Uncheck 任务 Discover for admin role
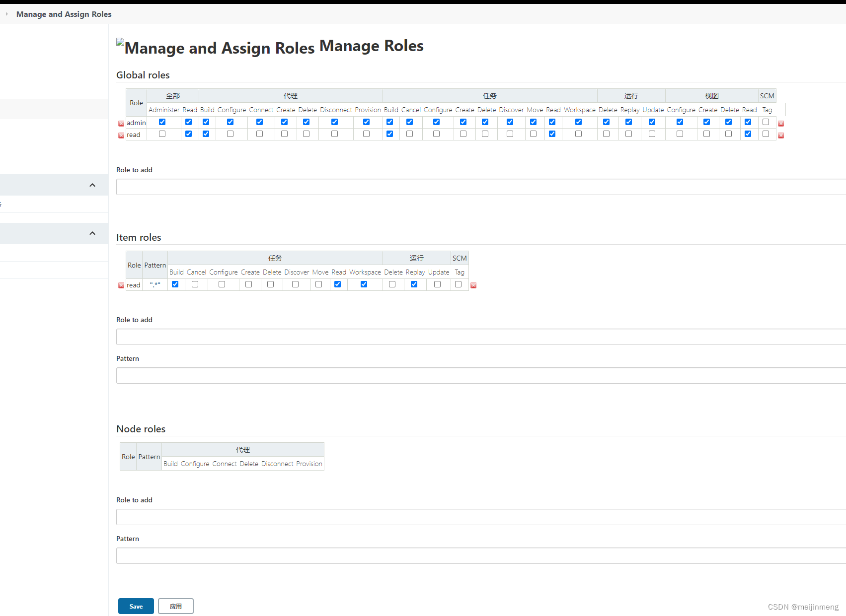The image size is (846, 616). click(x=510, y=122)
